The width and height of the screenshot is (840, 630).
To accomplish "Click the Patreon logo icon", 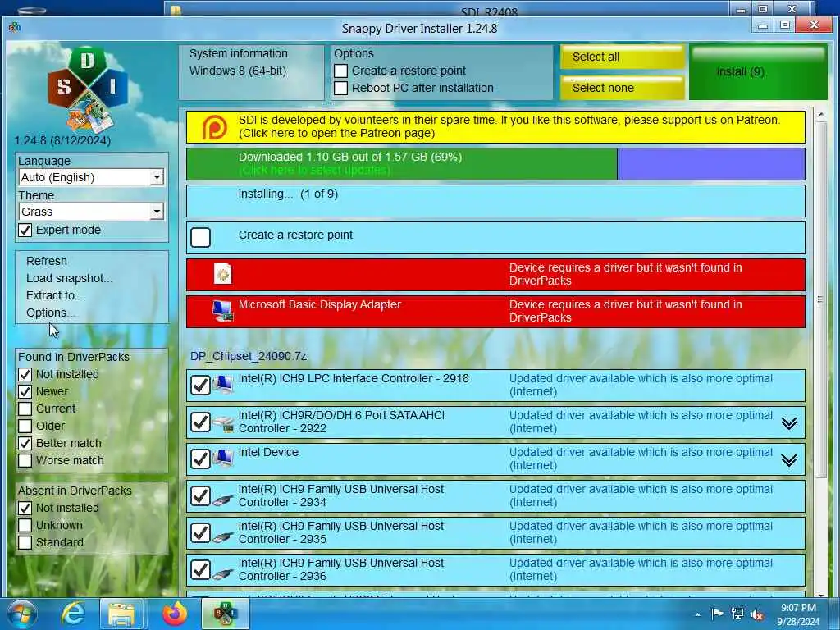I will coord(214,127).
